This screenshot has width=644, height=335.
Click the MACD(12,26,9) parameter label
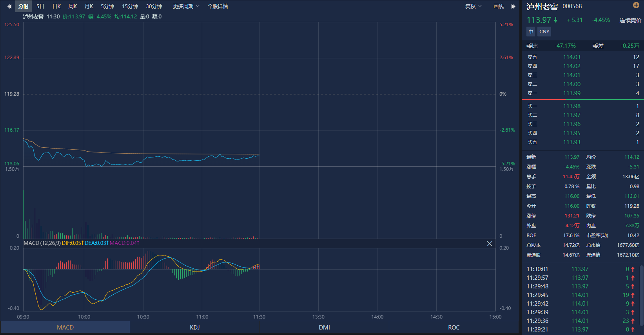point(42,243)
